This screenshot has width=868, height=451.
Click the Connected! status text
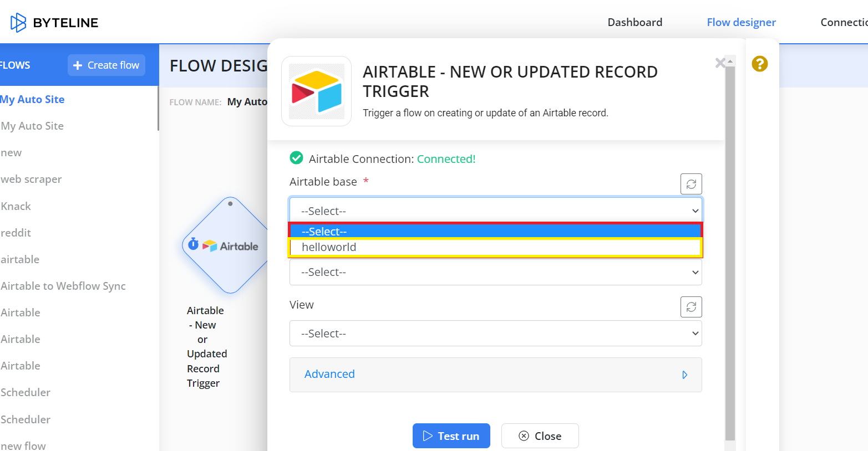pos(446,159)
